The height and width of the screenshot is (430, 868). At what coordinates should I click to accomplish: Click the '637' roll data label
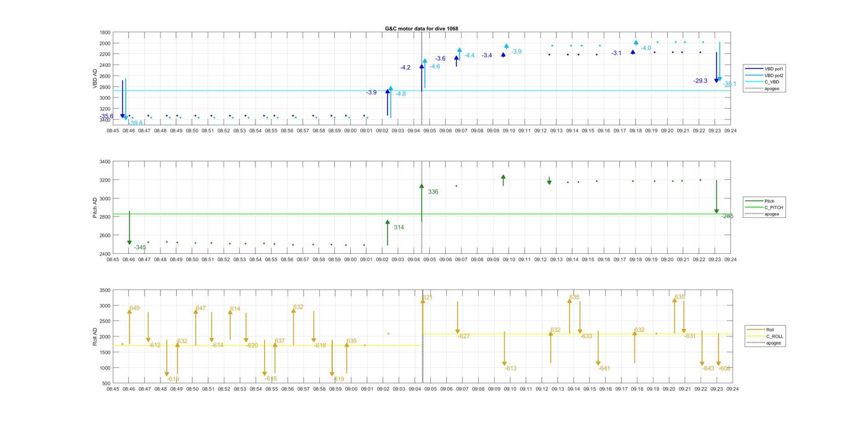coord(280,341)
